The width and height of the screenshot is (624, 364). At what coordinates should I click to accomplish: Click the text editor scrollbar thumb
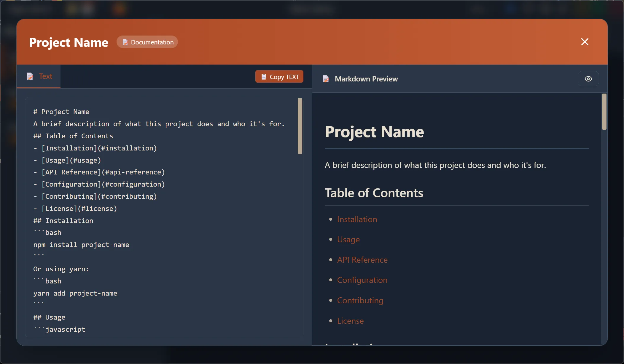click(x=300, y=126)
